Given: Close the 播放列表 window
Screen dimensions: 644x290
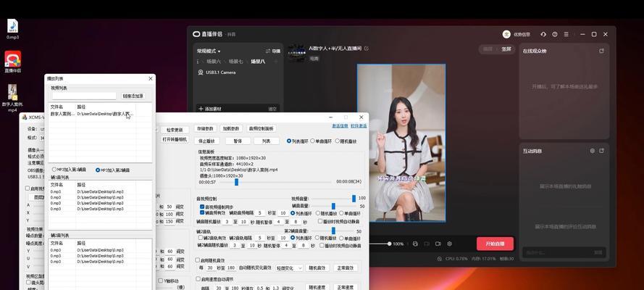Looking at the screenshot, I should (151, 78).
